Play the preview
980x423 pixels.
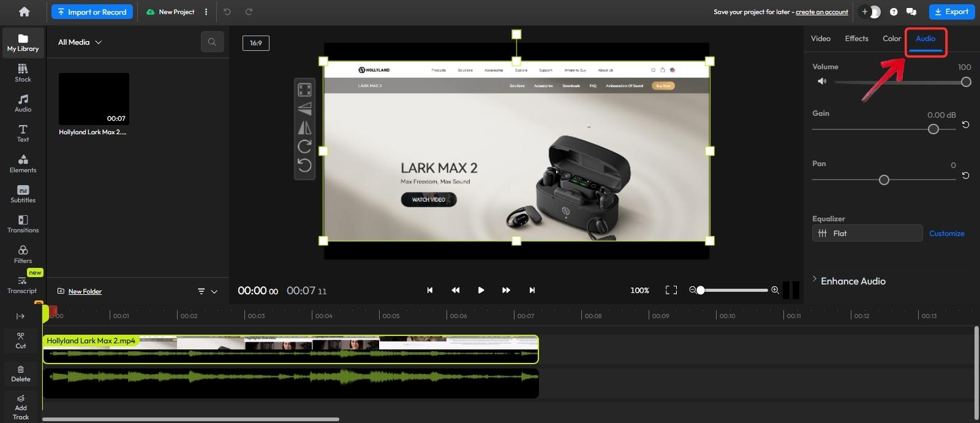[x=481, y=290]
